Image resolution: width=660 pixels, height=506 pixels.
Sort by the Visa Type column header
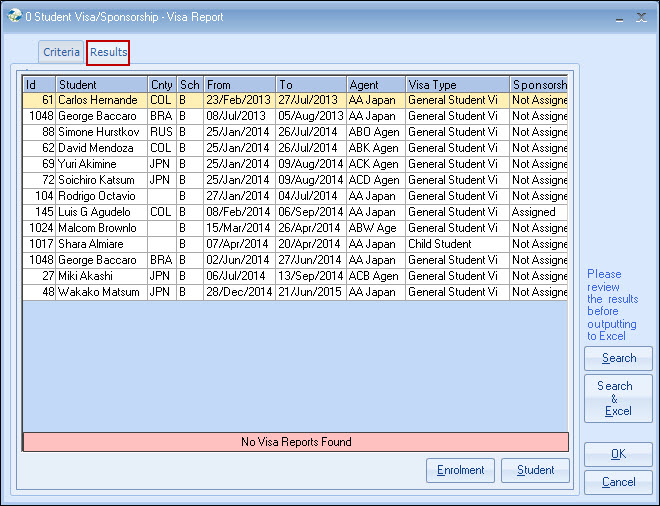pos(456,85)
